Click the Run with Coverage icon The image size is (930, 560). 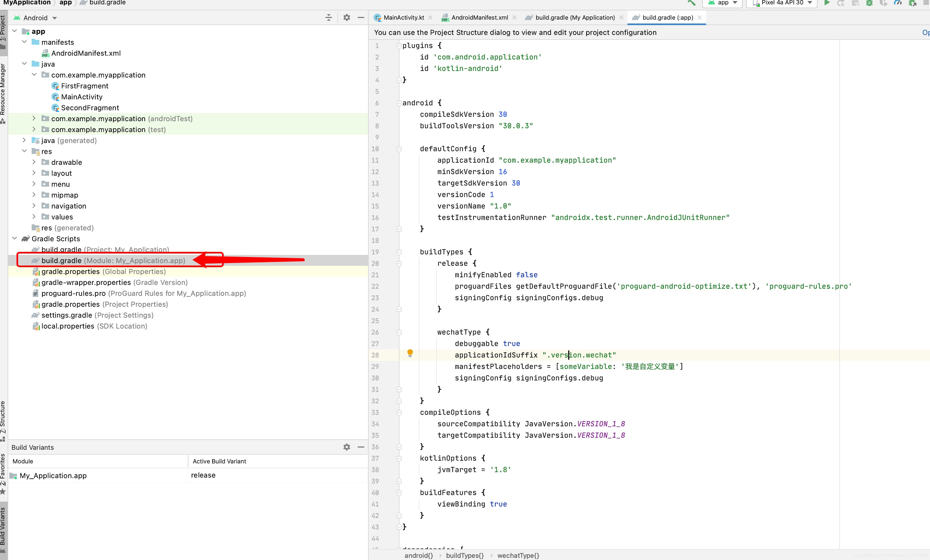pos(884,3)
